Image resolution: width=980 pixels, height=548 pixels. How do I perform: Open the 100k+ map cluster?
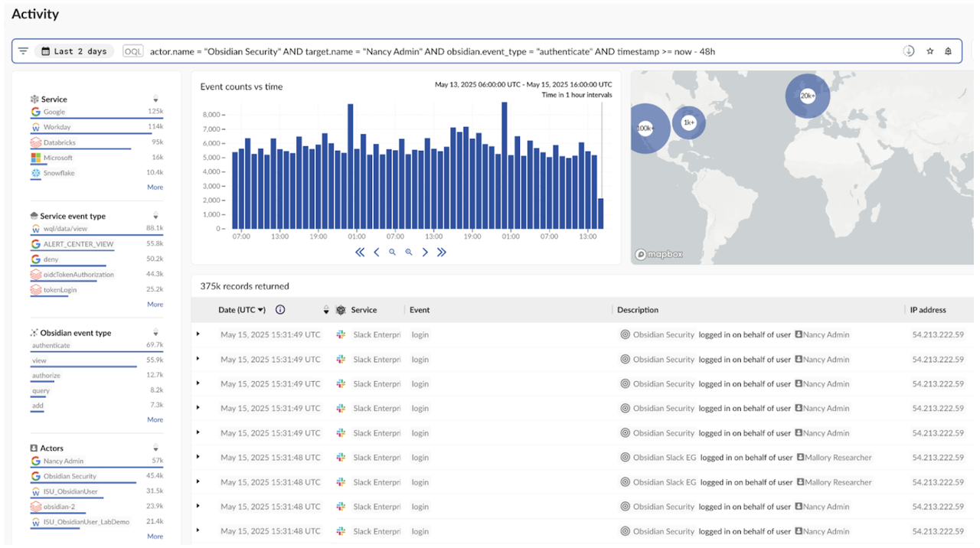(645, 129)
